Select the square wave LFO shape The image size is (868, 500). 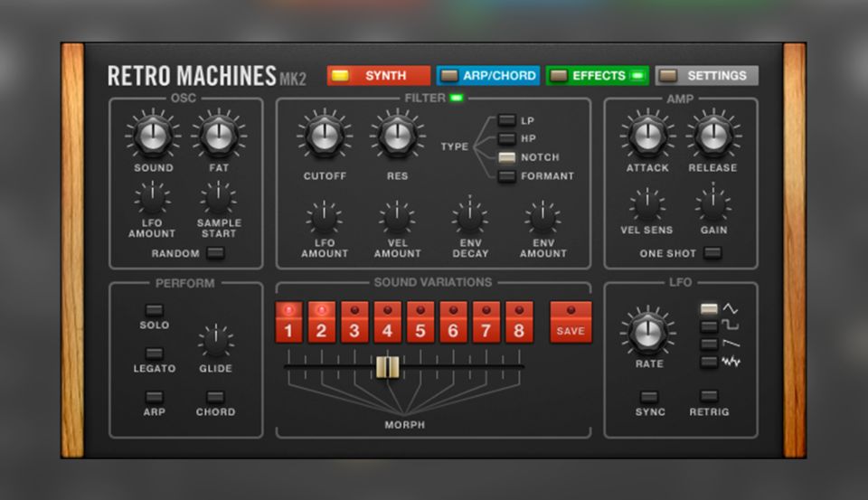point(709,326)
